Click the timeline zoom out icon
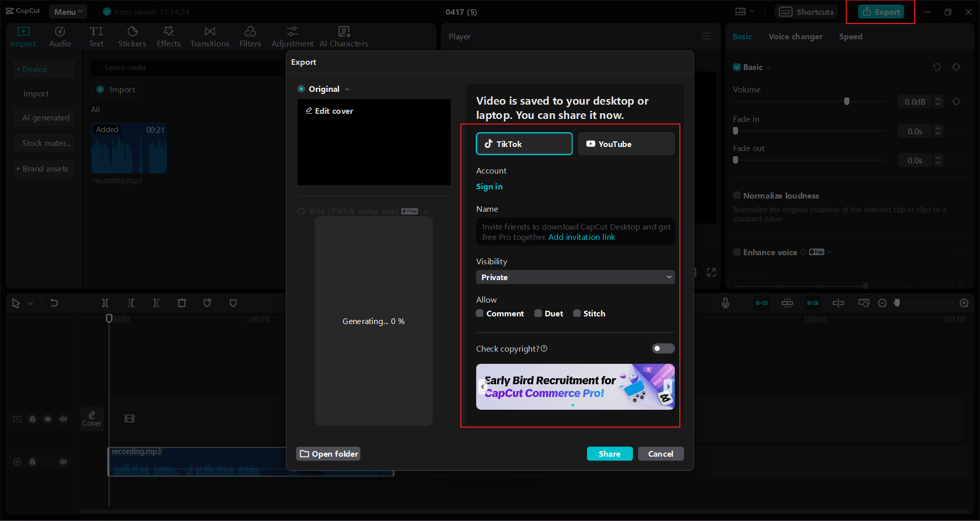The width and height of the screenshot is (980, 521). point(883,303)
